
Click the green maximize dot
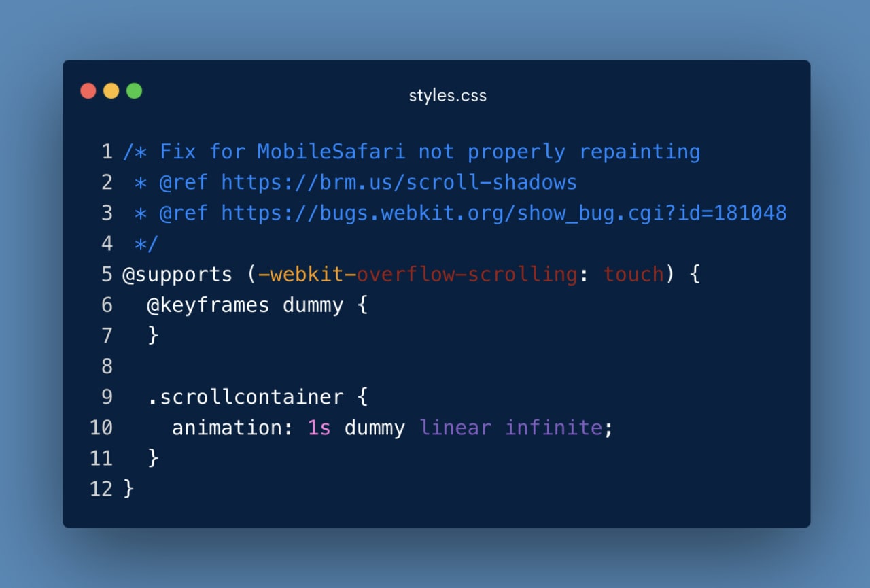tap(135, 90)
